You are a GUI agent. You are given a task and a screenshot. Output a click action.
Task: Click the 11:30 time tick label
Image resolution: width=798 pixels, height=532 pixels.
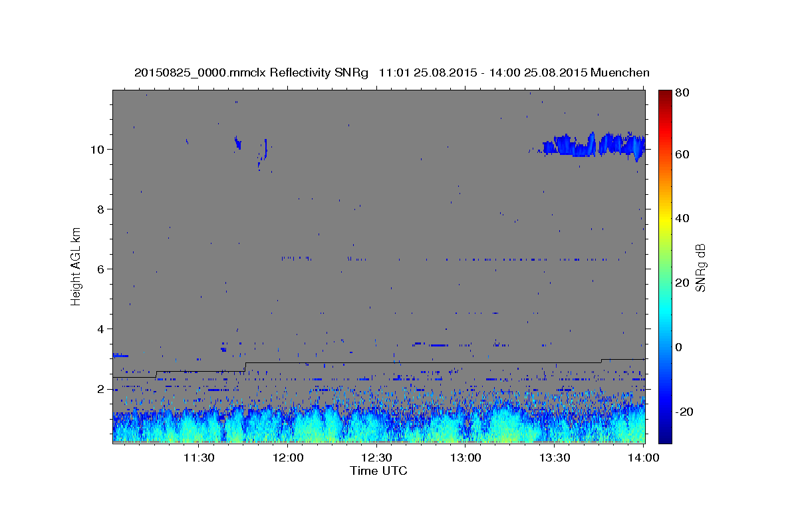(199, 458)
